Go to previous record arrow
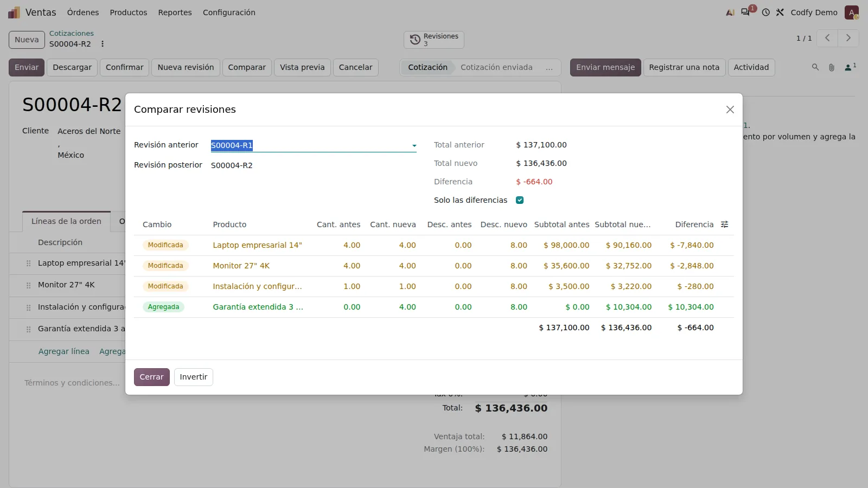Viewport: 868px width, 488px height. pyautogui.click(x=827, y=38)
